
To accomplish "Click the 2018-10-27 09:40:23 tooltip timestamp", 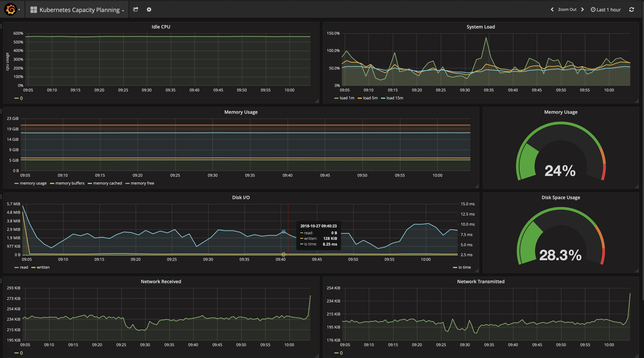I will pos(318,226).
